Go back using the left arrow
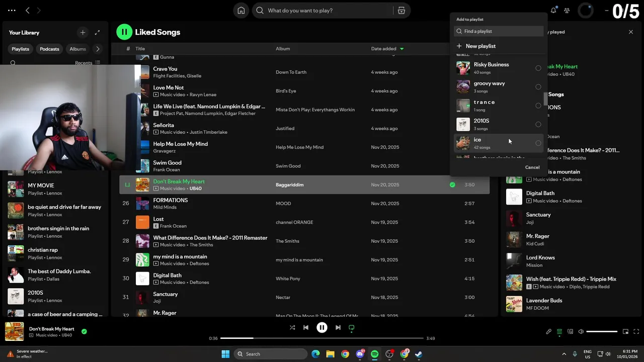The image size is (644, 362). click(28, 10)
